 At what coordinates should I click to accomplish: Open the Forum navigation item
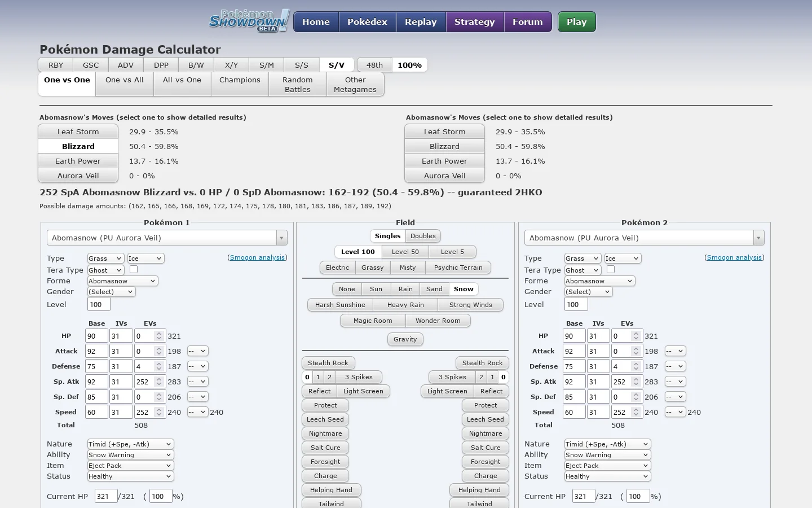(x=528, y=22)
